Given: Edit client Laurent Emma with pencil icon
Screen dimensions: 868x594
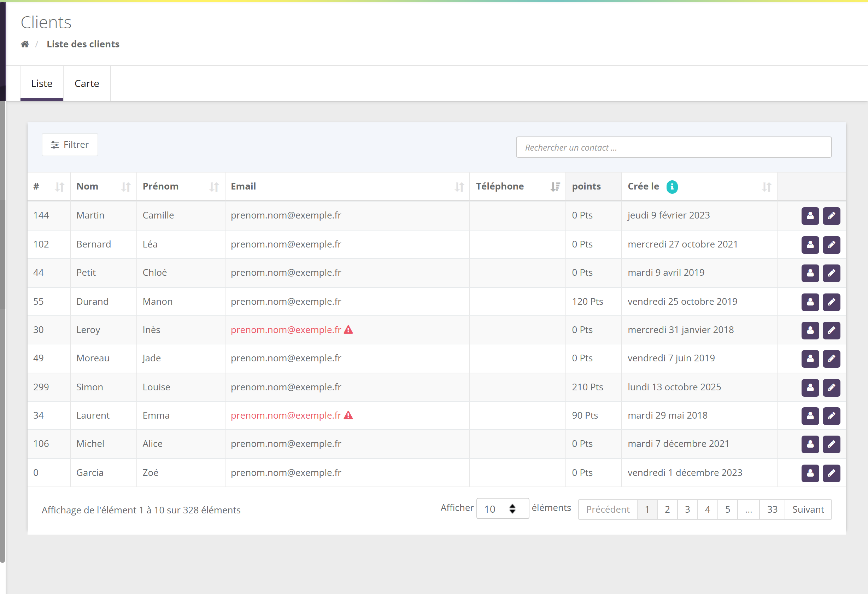Looking at the screenshot, I should click(x=831, y=416).
